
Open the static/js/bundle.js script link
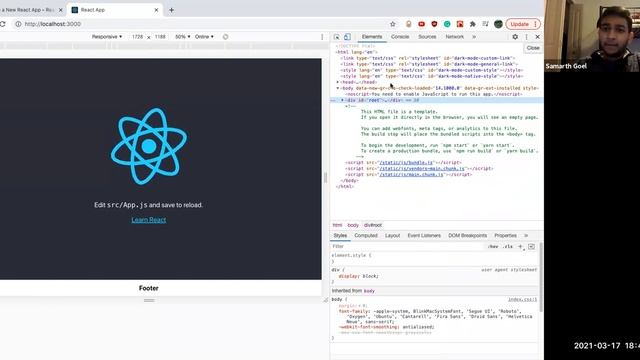click(406, 162)
